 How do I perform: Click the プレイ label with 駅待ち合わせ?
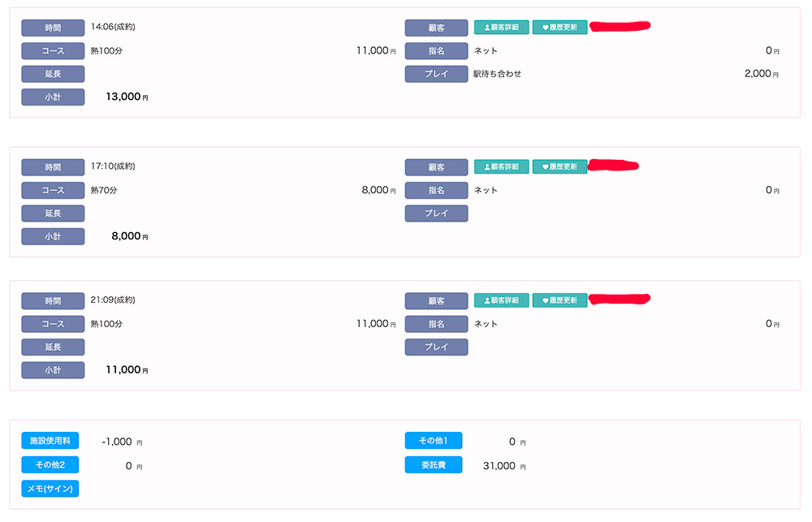(x=437, y=75)
